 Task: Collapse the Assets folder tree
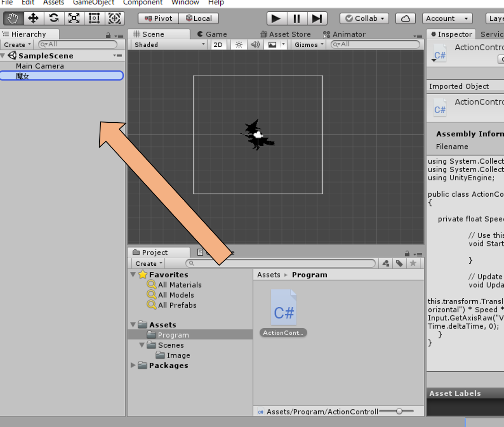point(133,325)
